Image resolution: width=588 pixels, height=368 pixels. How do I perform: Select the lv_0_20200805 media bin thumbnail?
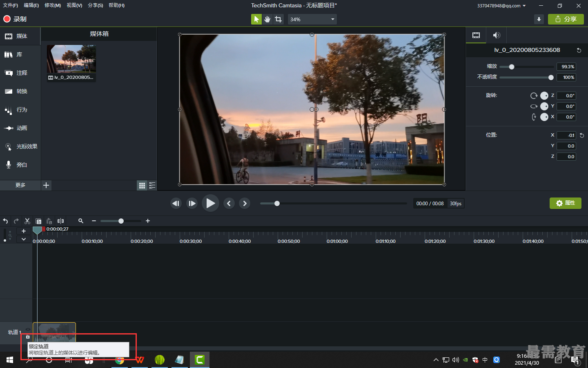tap(71, 63)
